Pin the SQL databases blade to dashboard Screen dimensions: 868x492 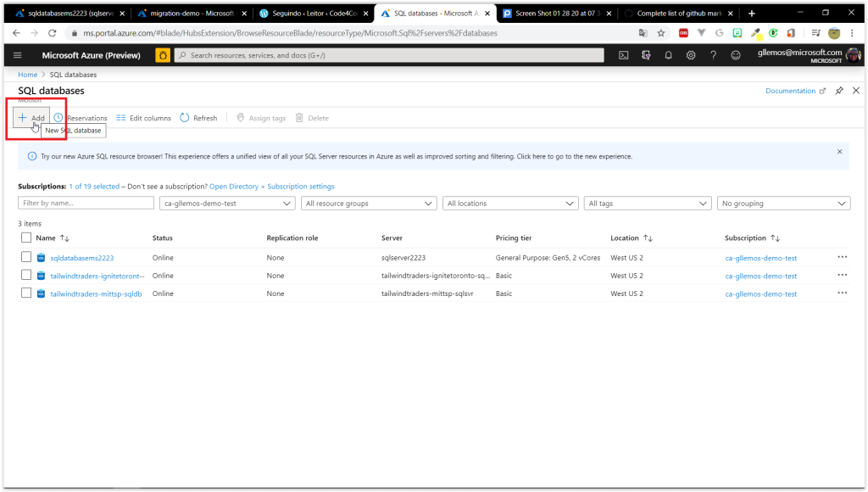(x=839, y=91)
